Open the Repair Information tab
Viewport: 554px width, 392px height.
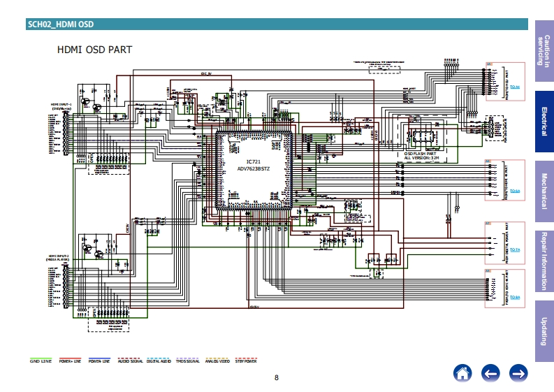(x=544, y=261)
